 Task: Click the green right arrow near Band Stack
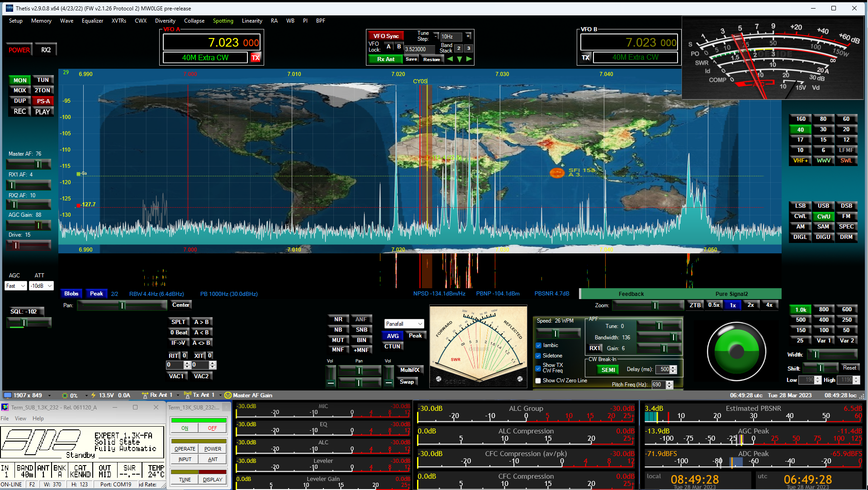tap(469, 59)
